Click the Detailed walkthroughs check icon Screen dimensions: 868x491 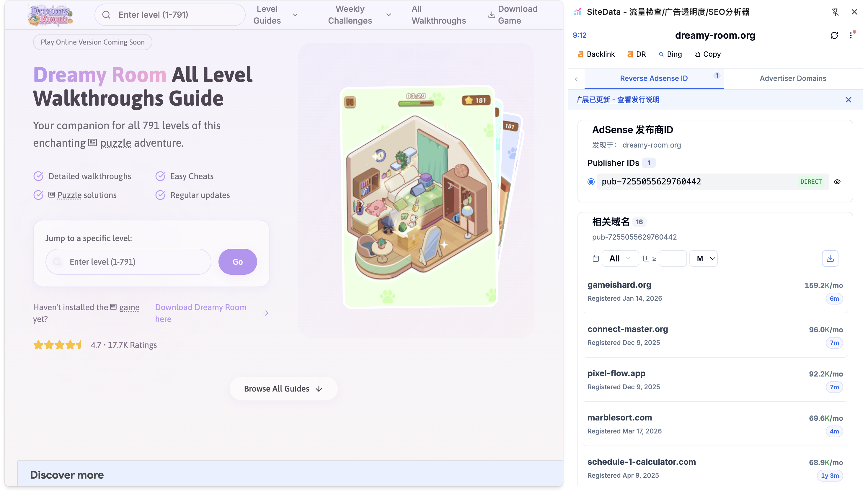tap(38, 176)
